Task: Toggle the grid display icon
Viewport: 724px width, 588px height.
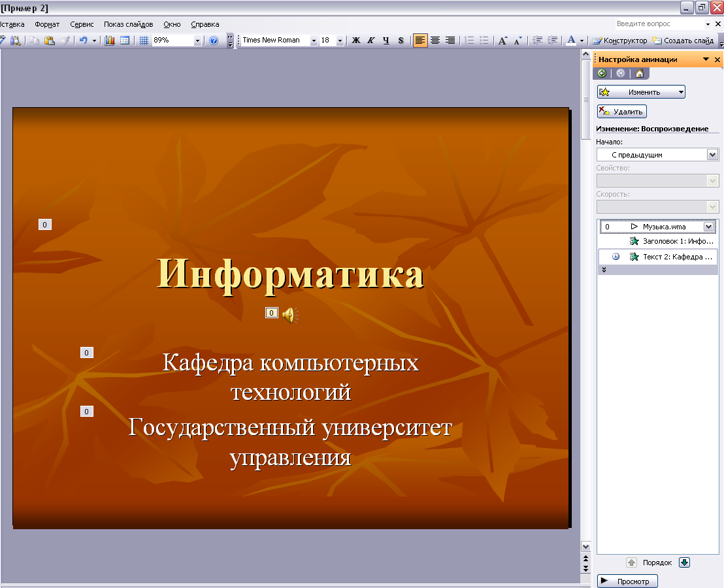Action: point(144,41)
